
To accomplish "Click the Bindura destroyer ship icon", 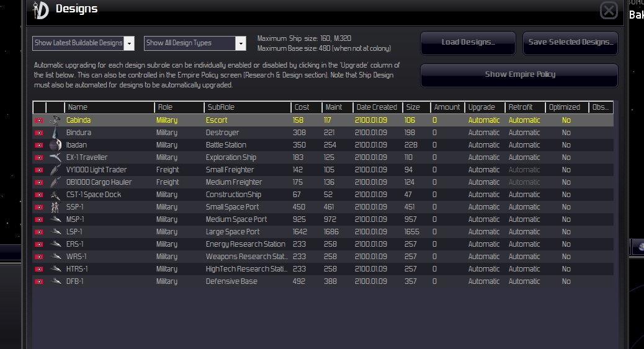I will 55,133.
